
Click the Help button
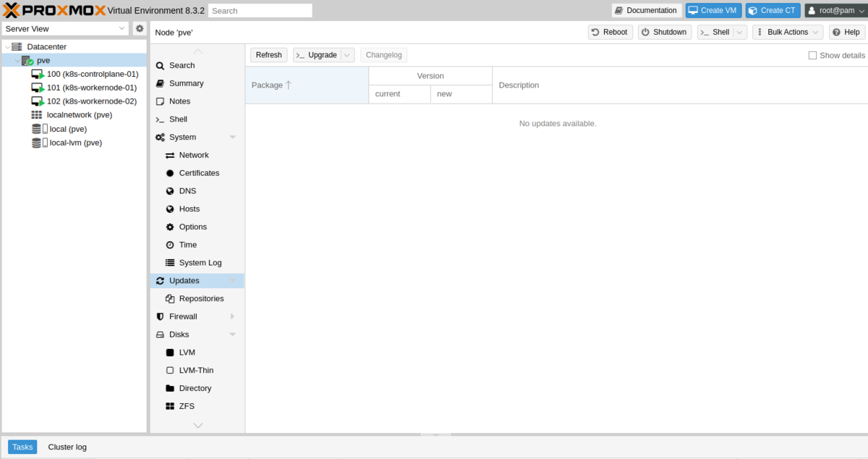pyautogui.click(x=846, y=32)
